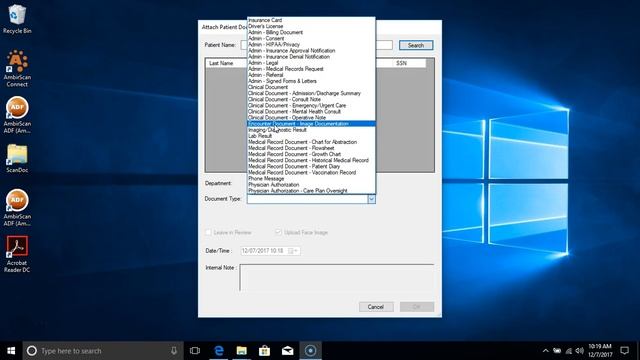Pick Admin - Insurance Denial Notification
Viewport: 640px width, 360px height.
pos(311,57)
